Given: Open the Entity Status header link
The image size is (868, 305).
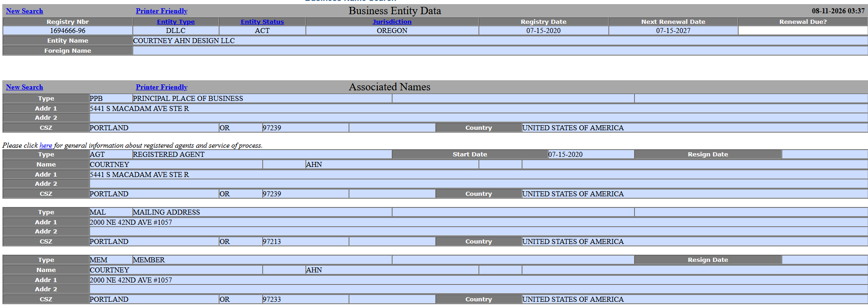Looking at the screenshot, I should pyautogui.click(x=262, y=22).
